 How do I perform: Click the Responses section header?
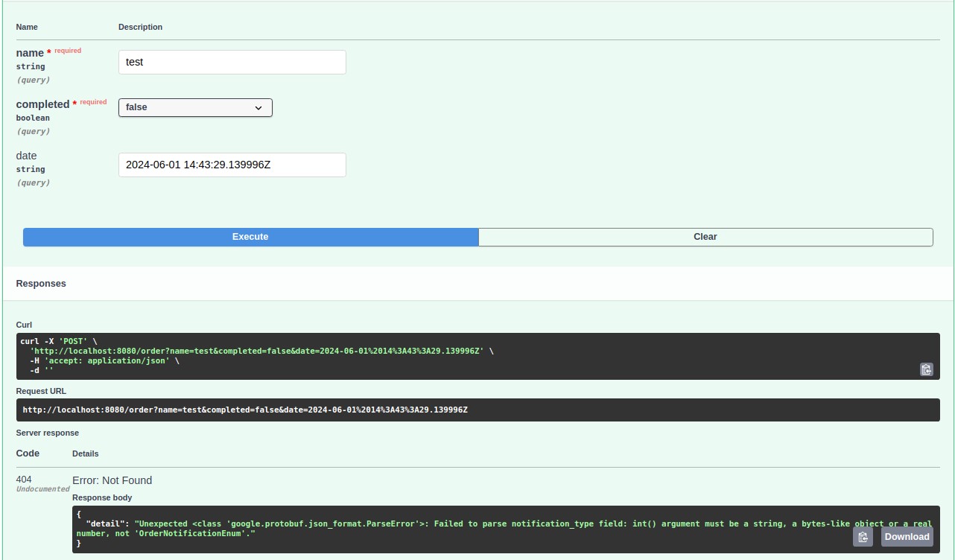[x=41, y=284]
